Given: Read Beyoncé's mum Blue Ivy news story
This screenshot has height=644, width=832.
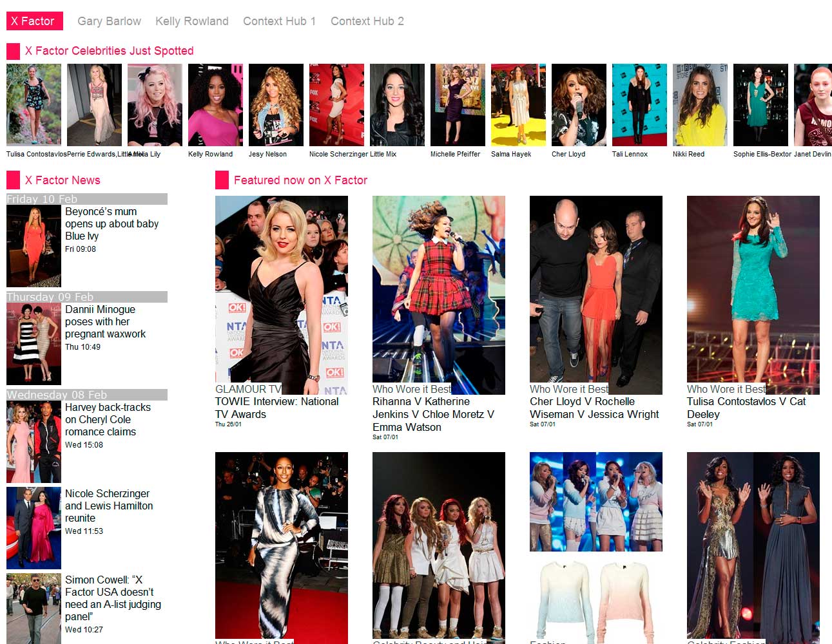Looking at the screenshot, I should pyautogui.click(x=111, y=223).
